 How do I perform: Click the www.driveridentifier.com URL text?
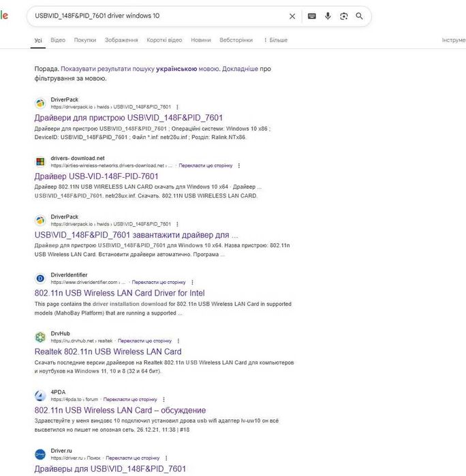pos(88,283)
